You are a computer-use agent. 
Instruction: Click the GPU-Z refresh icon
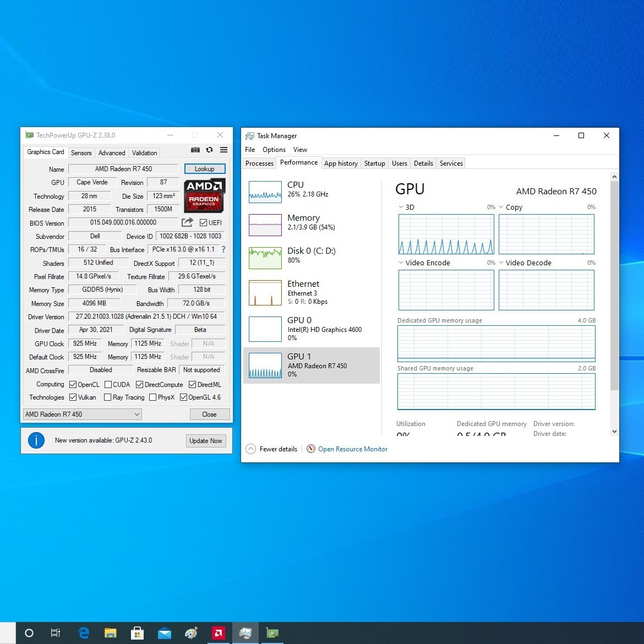[x=209, y=150]
